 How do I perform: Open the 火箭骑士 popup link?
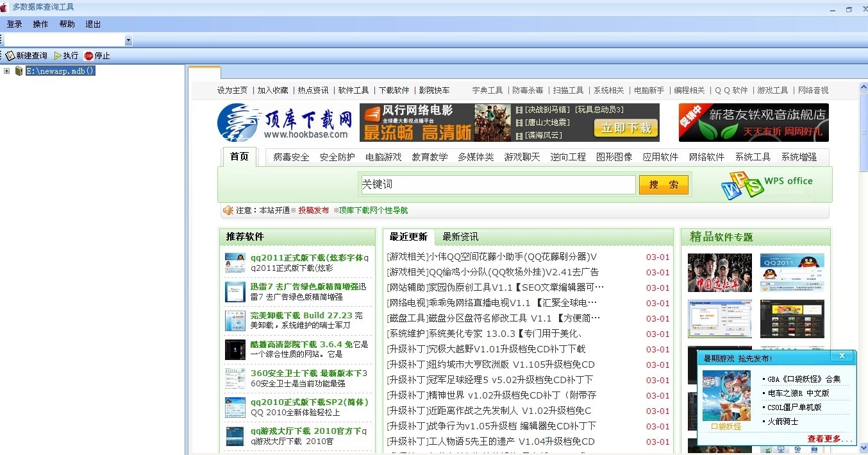[x=783, y=422]
